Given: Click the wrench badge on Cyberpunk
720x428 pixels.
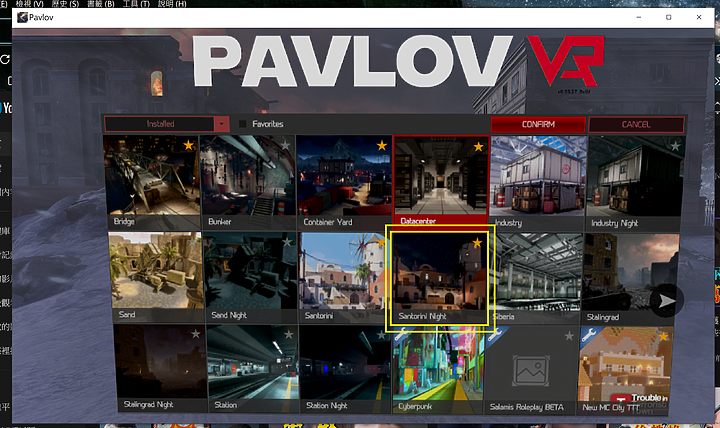Looking at the screenshot, I should click(x=401, y=334).
